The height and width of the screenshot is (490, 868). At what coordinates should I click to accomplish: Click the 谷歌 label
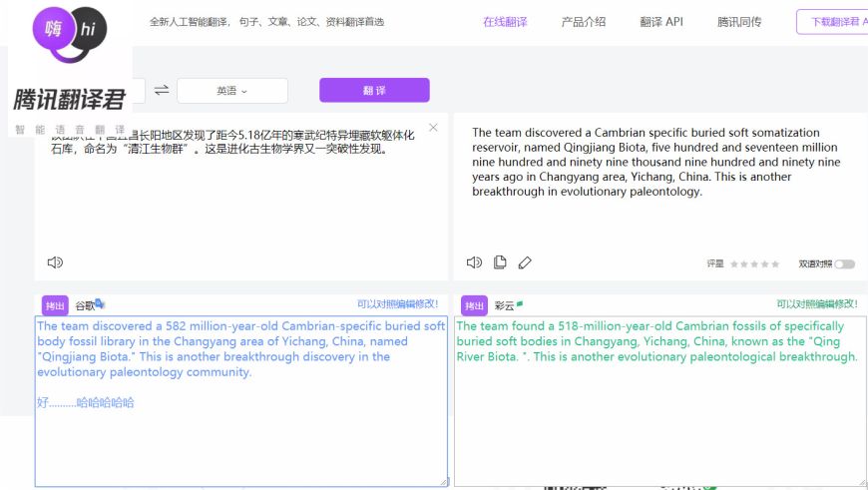(85, 305)
